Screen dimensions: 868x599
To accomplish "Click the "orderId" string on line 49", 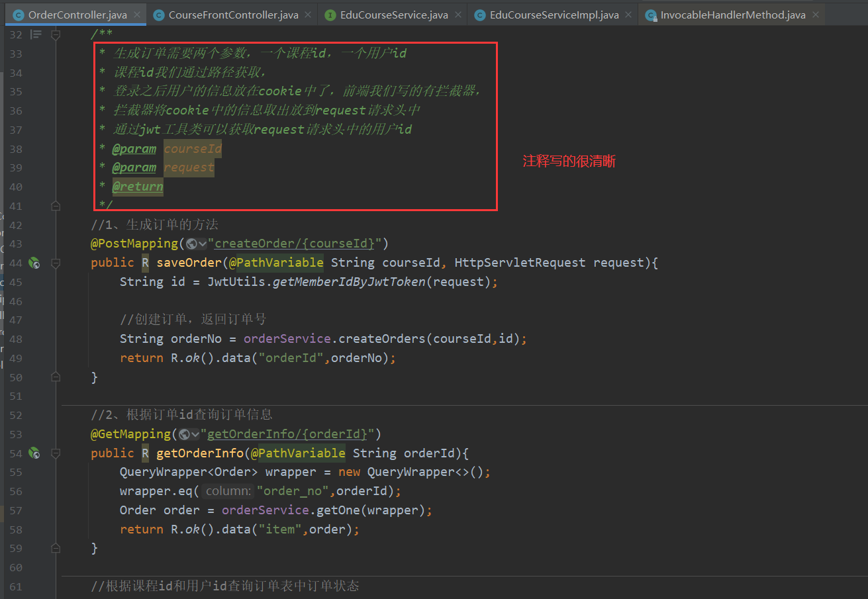I will click(291, 358).
